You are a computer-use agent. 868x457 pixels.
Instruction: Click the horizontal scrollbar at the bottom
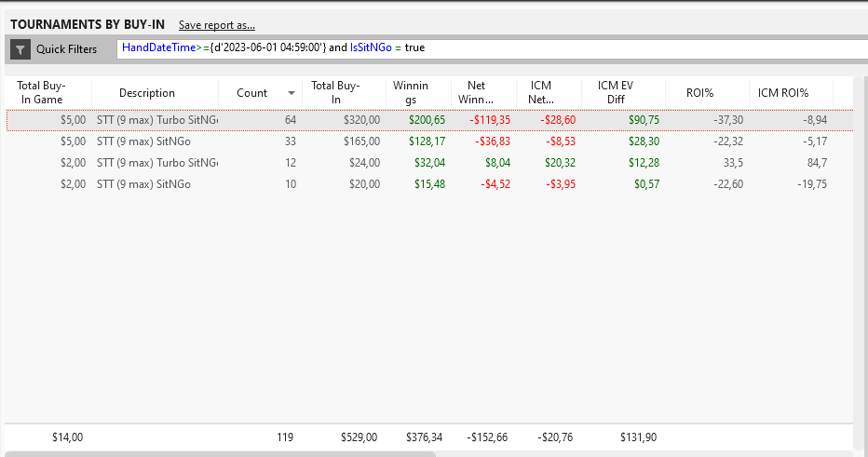coord(221,454)
